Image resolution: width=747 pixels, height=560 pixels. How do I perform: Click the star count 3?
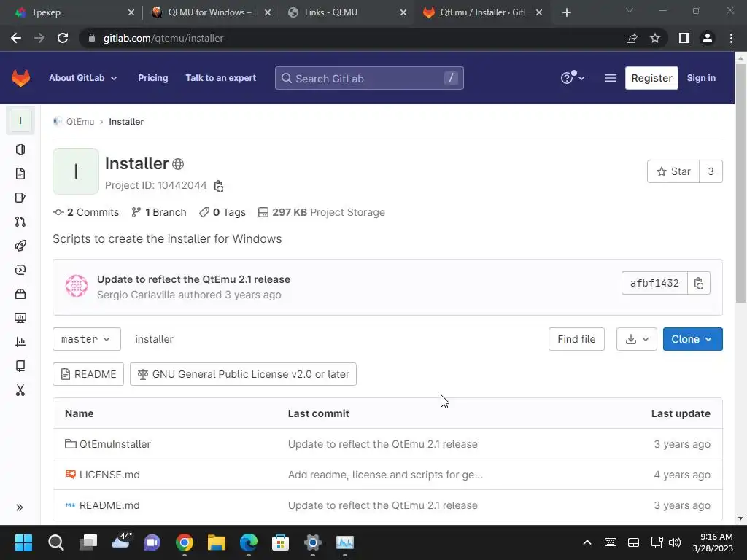[711, 171]
